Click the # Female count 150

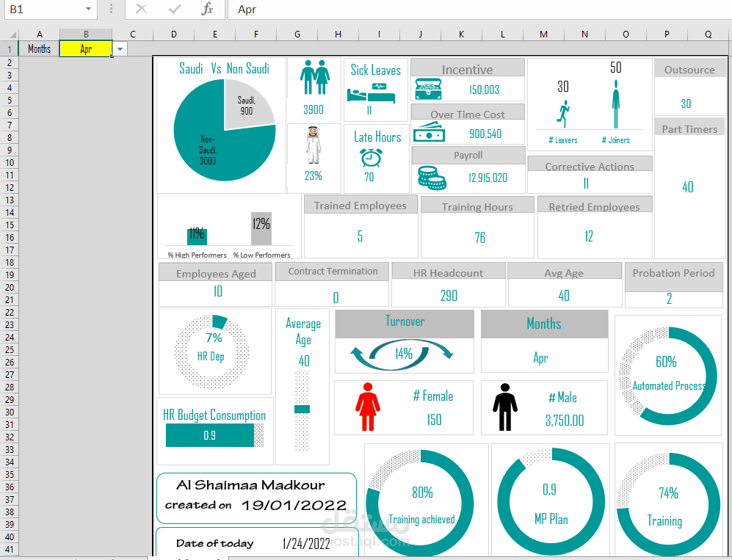point(434,420)
